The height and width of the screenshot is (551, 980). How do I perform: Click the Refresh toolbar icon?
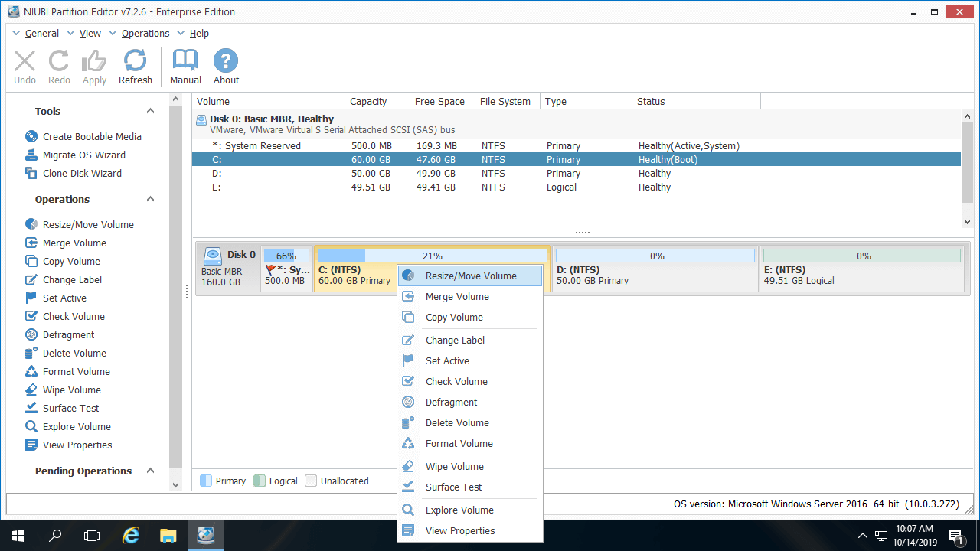coord(136,67)
